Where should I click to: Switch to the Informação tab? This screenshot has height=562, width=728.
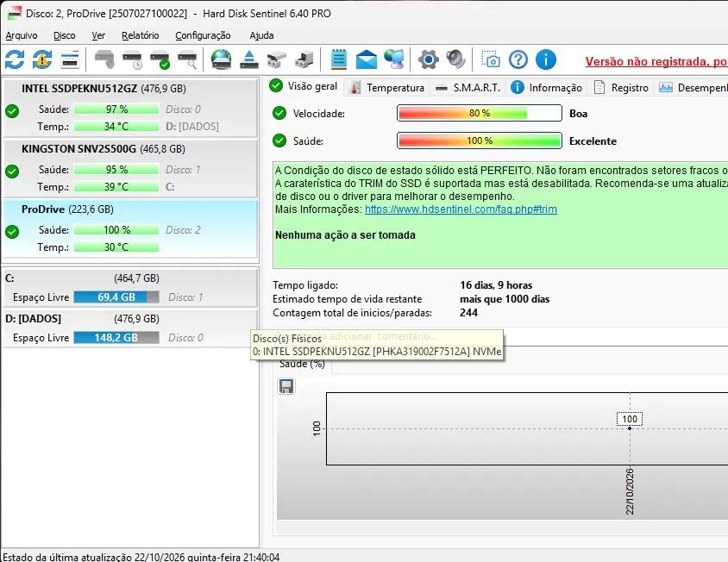[547, 87]
